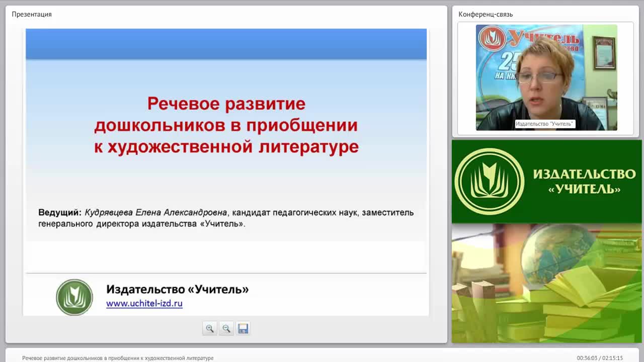Click the round logo in green banner
The width and height of the screenshot is (644, 362).
(x=489, y=182)
